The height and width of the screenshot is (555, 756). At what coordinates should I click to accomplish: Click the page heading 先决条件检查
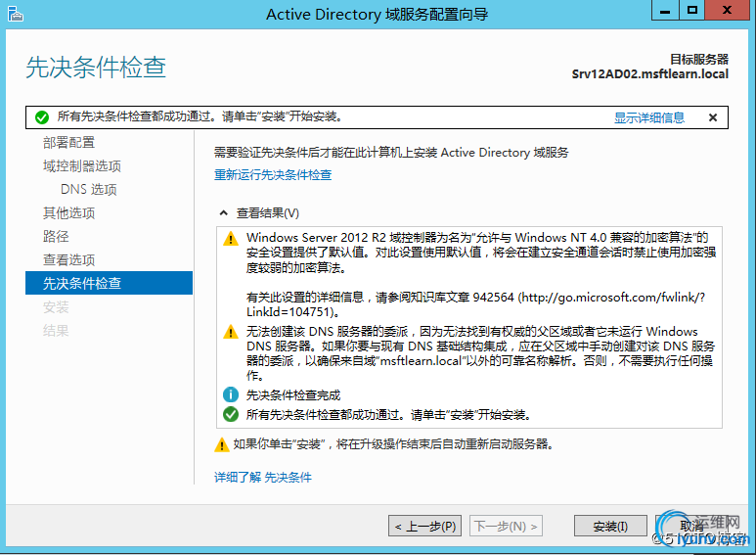pos(96,67)
